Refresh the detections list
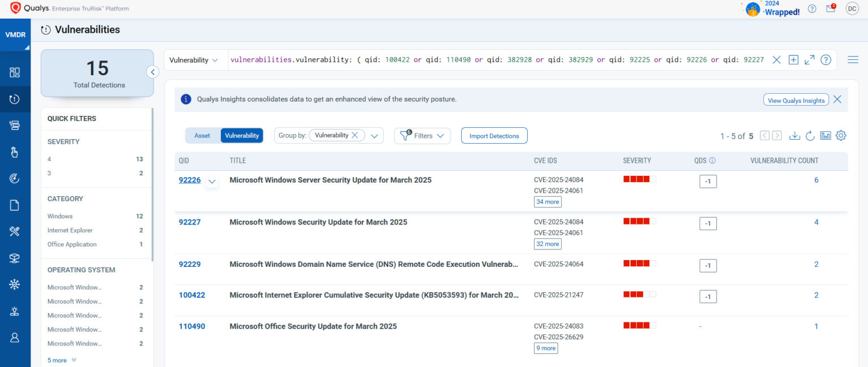The image size is (868, 367). click(x=810, y=136)
